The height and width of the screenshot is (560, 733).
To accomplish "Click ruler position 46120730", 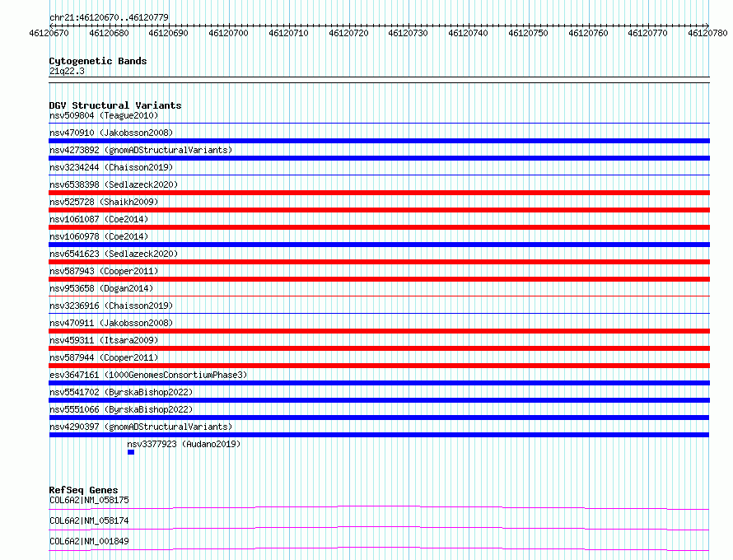I will tap(409, 33).
